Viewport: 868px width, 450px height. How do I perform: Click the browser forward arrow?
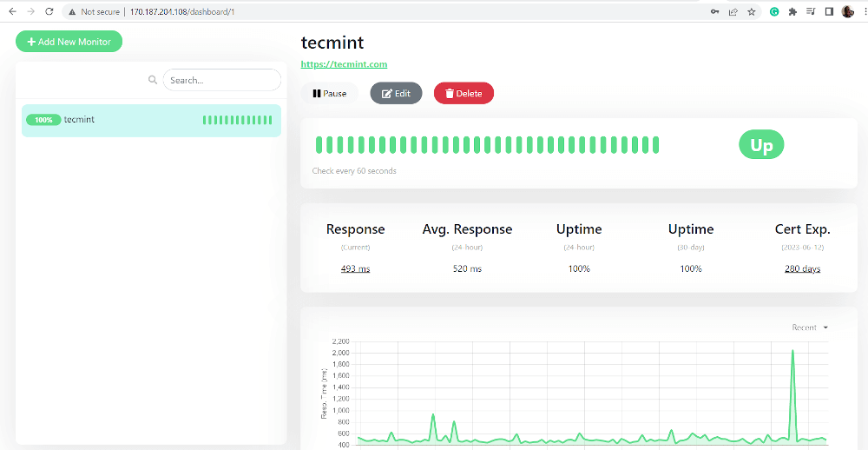click(x=30, y=11)
